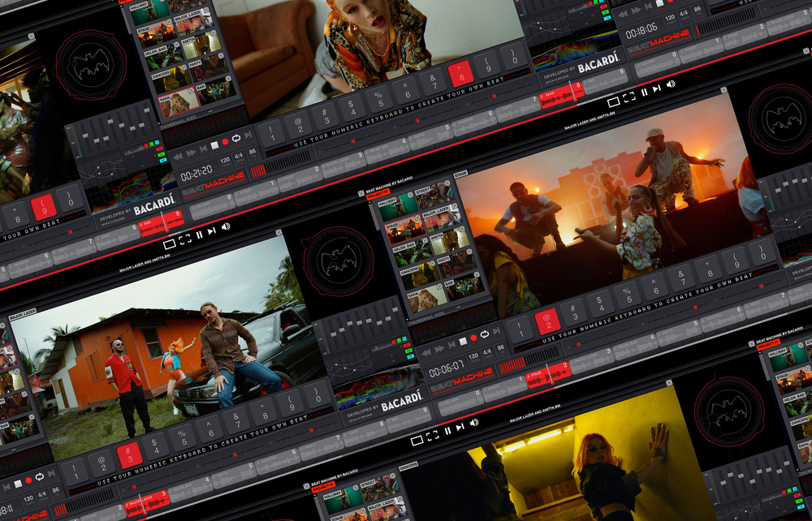The image size is (812, 521).
Task: Toggle the record button in the Sara window
Action: point(225,142)
